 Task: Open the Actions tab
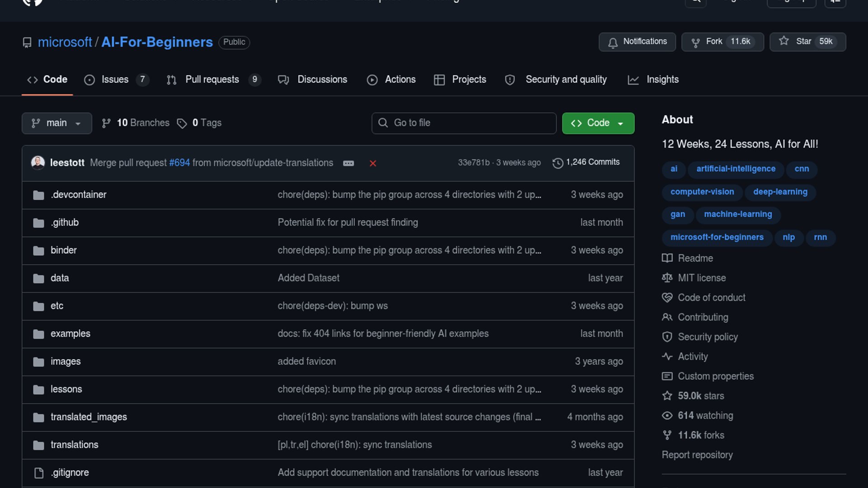(x=391, y=80)
